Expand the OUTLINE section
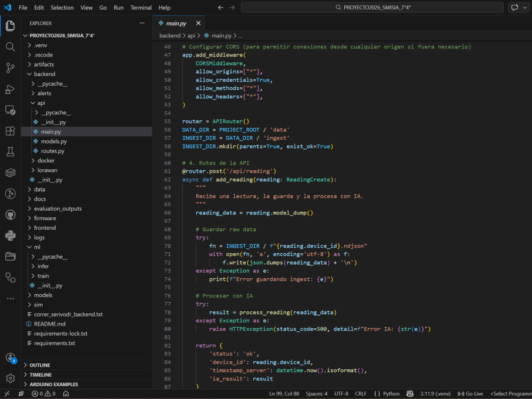Image resolution: width=532 pixels, height=399 pixels. tap(87, 365)
